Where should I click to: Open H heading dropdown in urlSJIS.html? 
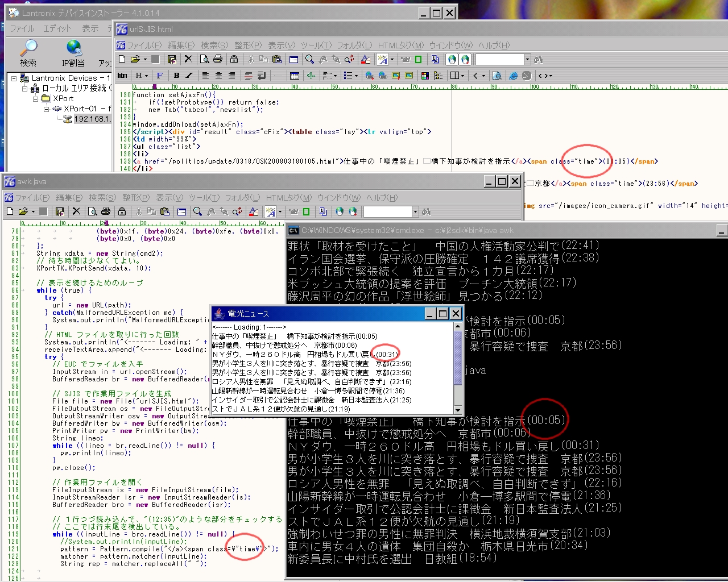(x=146, y=76)
